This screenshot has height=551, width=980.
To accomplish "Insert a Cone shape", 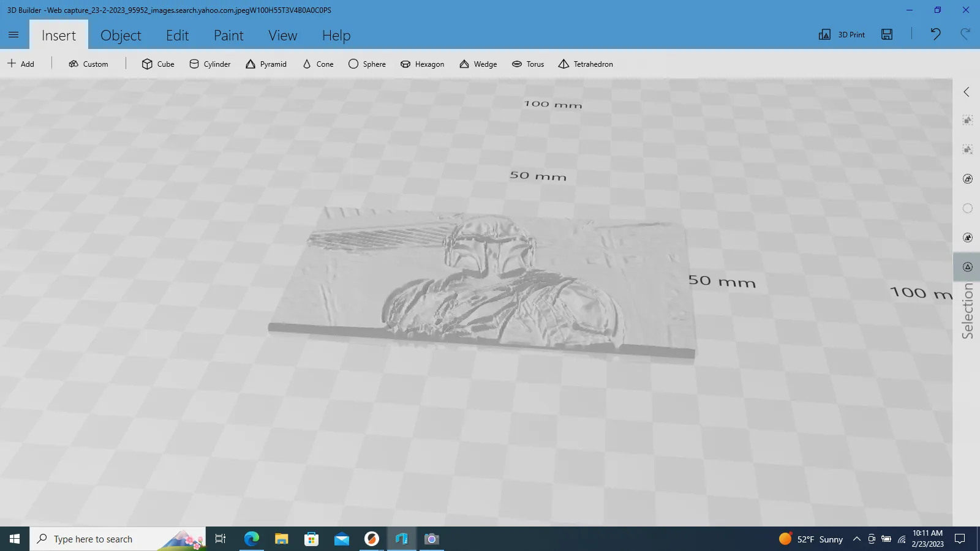I will point(318,64).
